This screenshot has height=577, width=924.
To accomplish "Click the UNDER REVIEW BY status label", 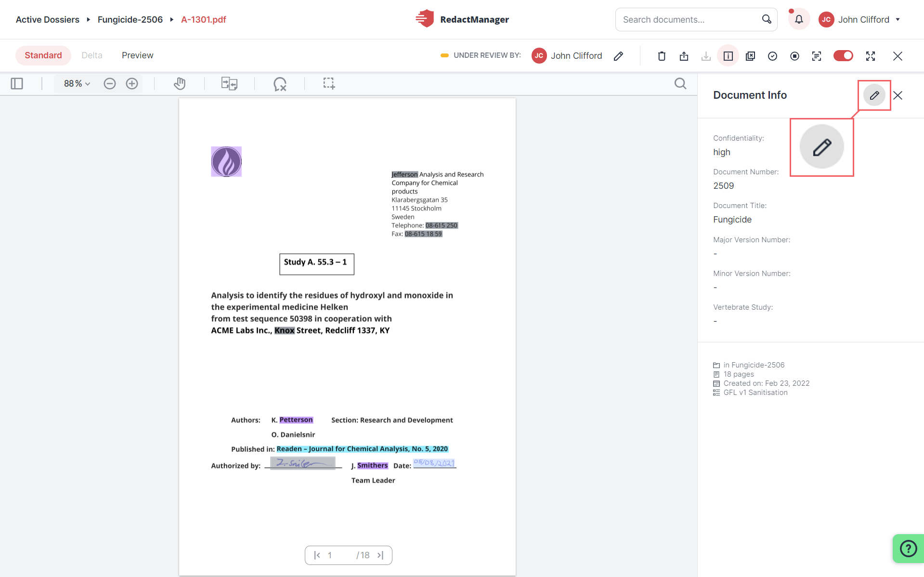I will (x=487, y=55).
